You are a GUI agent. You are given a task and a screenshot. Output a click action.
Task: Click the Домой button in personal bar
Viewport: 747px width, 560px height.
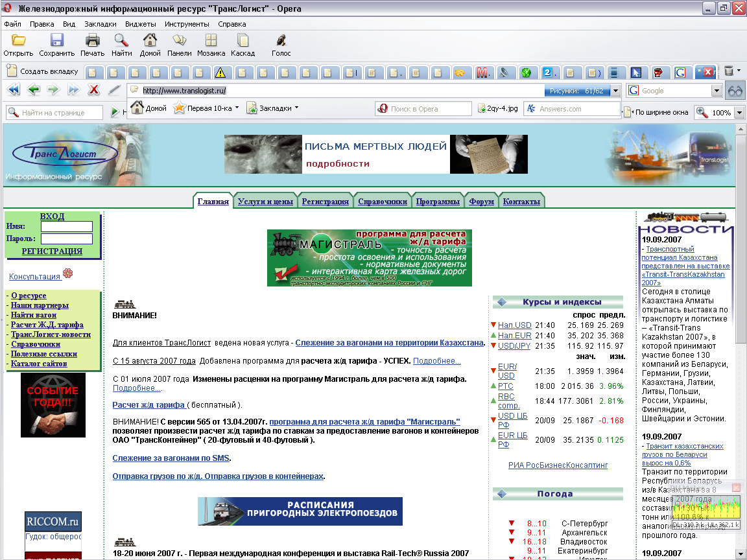[x=148, y=108]
